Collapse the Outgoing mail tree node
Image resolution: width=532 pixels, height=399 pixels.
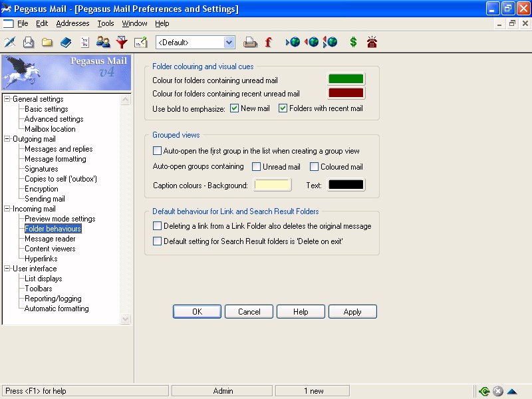tap(7, 139)
